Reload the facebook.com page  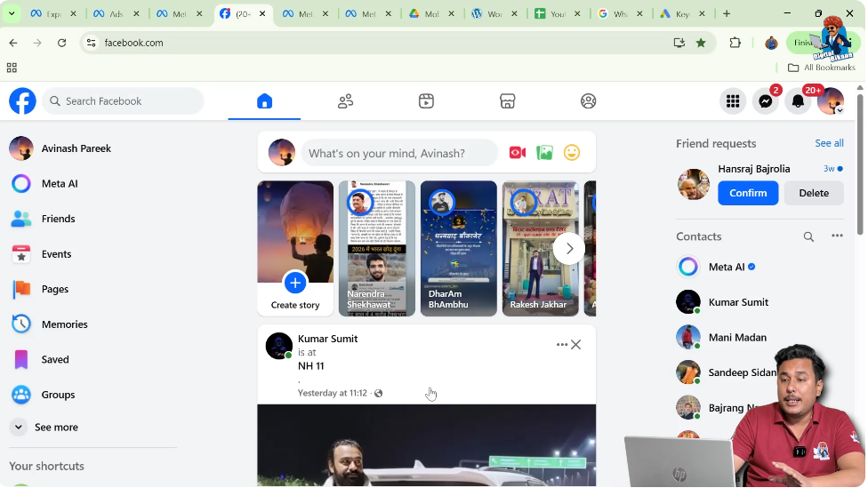point(62,43)
